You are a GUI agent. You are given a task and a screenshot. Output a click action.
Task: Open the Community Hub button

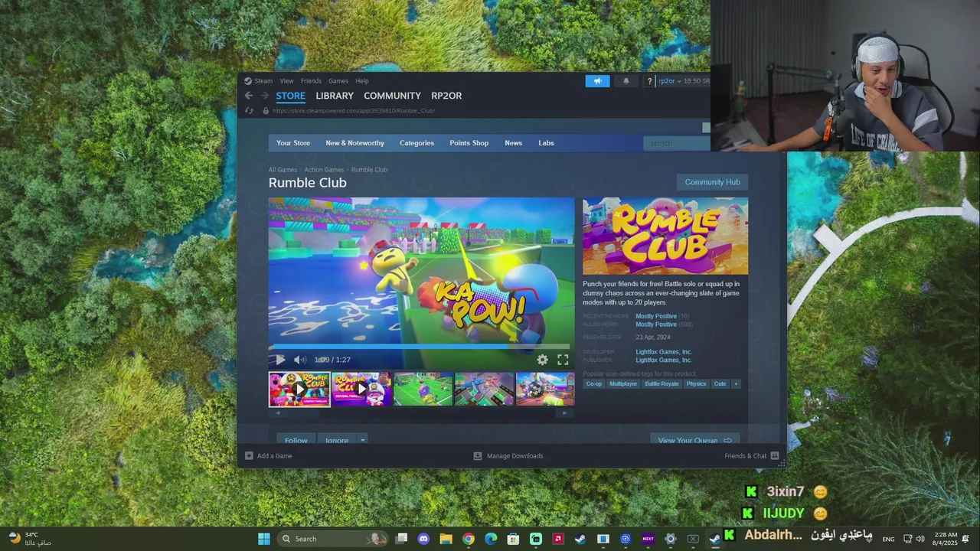(x=712, y=182)
